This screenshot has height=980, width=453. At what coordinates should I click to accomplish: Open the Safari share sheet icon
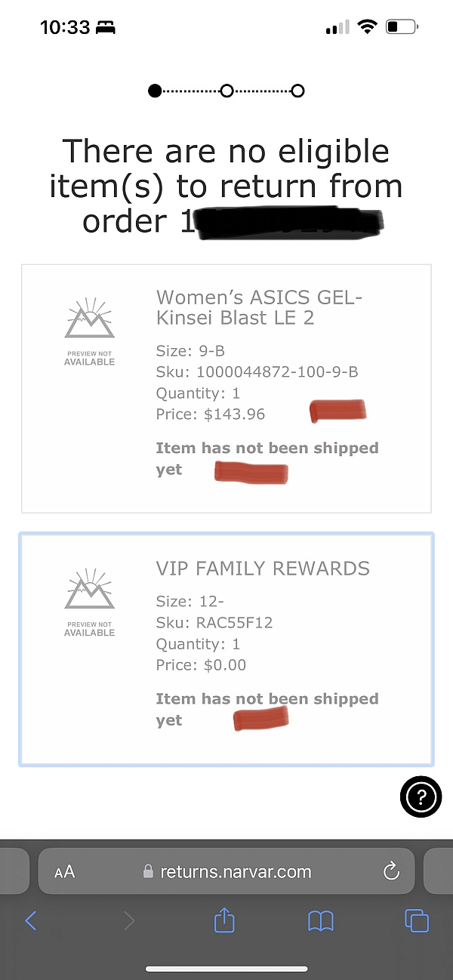(x=225, y=920)
